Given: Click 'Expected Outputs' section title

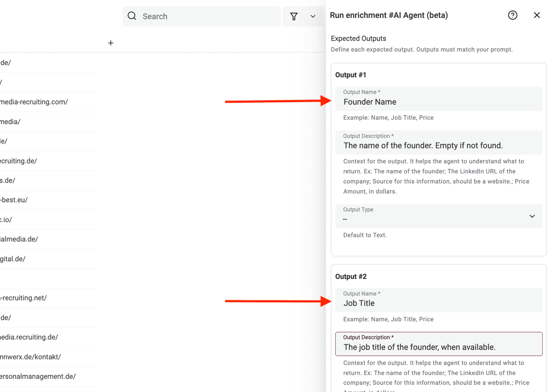Looking at the screenshot, I should (358, 39).
